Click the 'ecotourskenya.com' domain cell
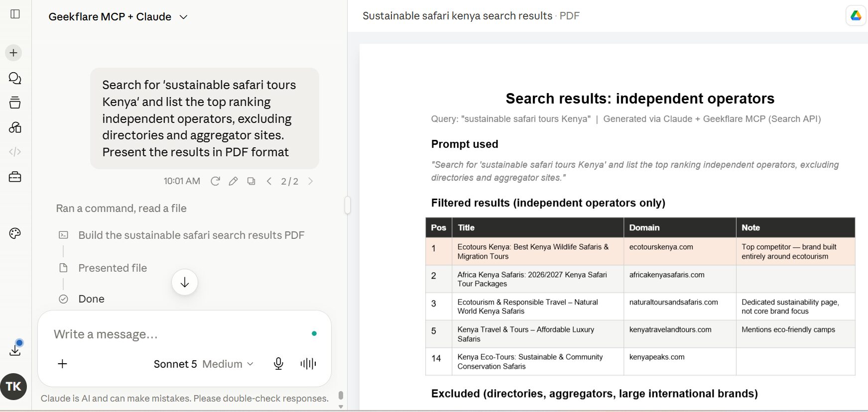This screenshot has width=868, height=412. pyautogui.click(x=680, y=251)
